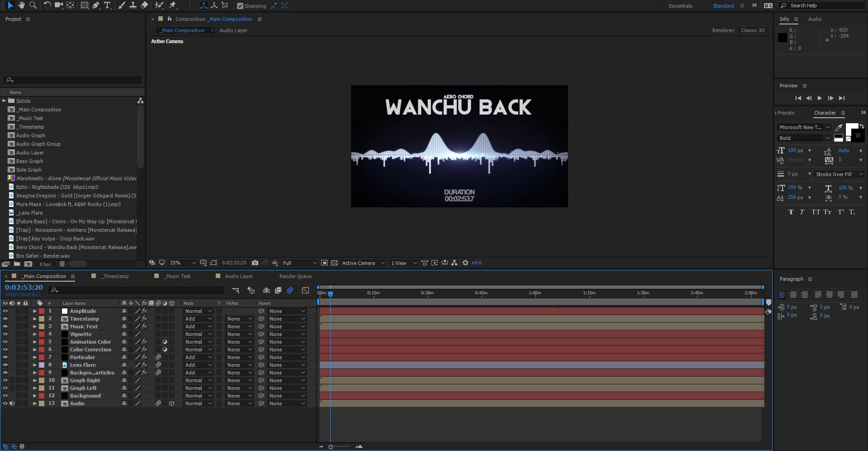Screen dimensions: 868x451
Task: Toggle Faux Bold in Character panel
Action: (x=791, y=212)
